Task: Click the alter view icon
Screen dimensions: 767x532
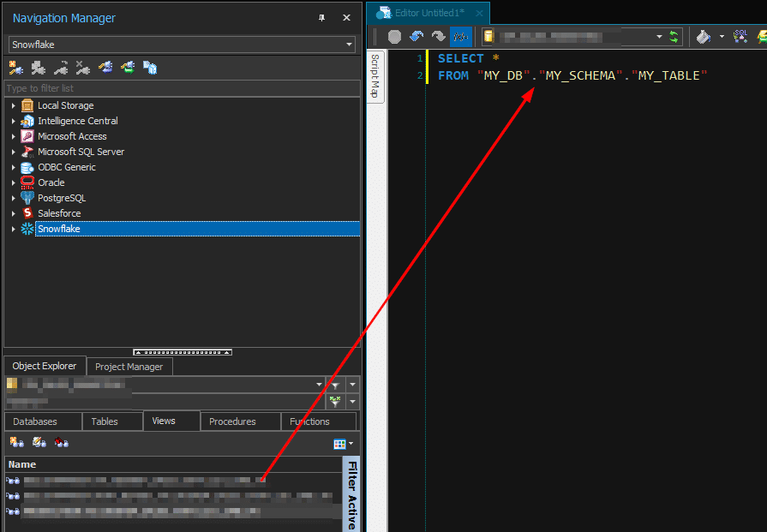Action: [x=39, y=443]
